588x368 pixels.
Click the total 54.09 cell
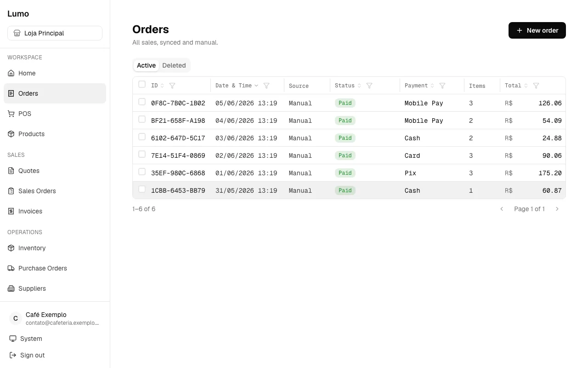pos(552,121)
